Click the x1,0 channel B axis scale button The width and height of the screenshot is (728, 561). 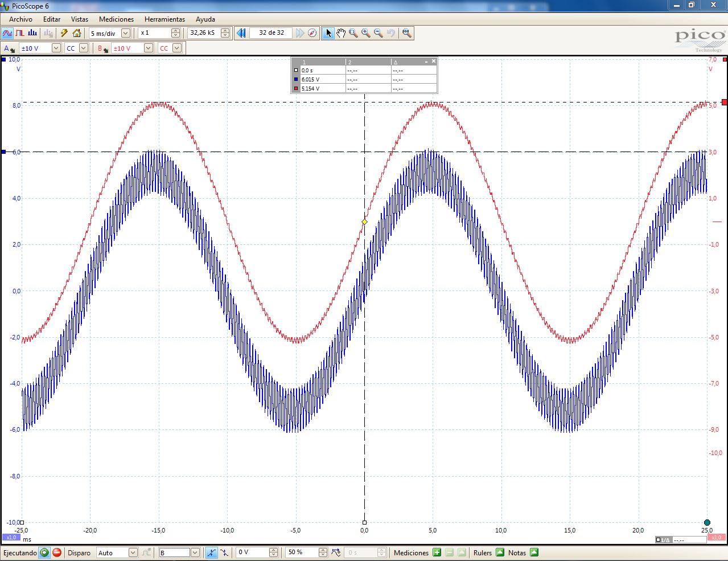716,538
